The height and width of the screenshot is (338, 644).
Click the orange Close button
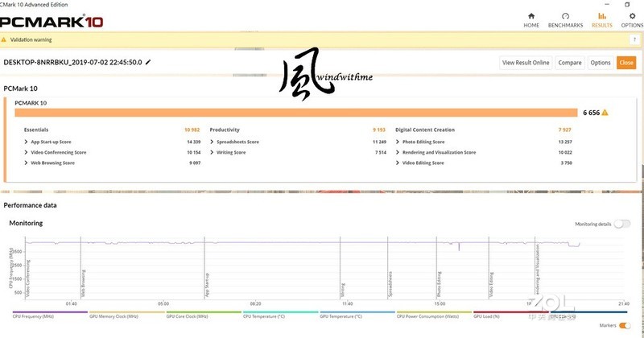pos(626,63)
